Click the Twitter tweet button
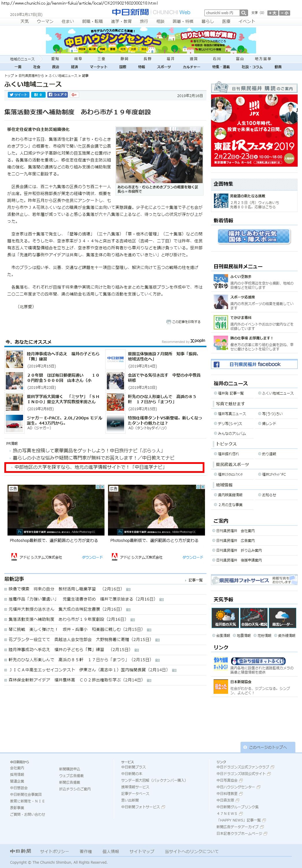The height and width of the screenshot is (868, 302). tap(18, 95)
